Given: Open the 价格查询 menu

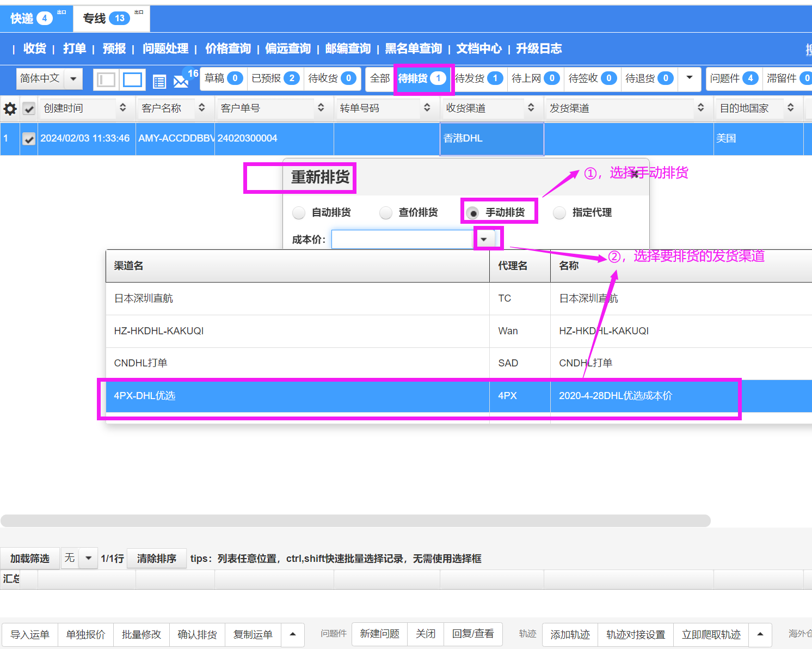Looking at the screenshot, I should click(227, 48).
